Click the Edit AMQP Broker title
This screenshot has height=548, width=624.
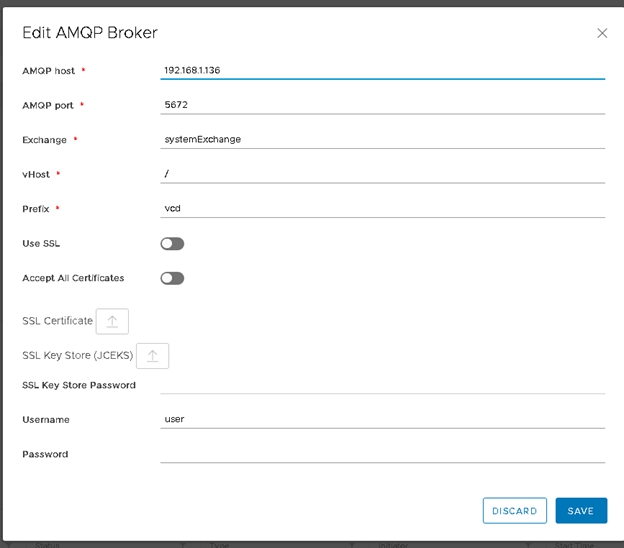(90, 33)
